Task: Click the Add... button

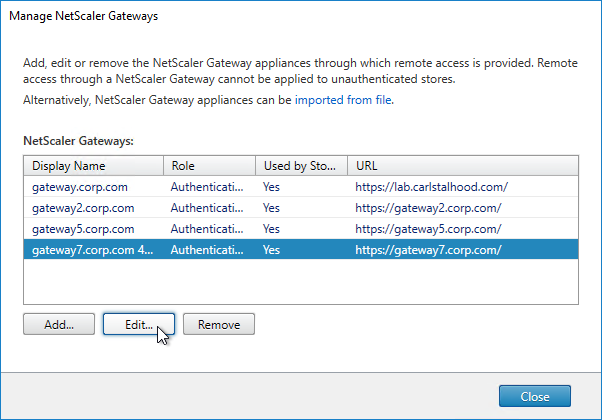Action: click(58, 325)
